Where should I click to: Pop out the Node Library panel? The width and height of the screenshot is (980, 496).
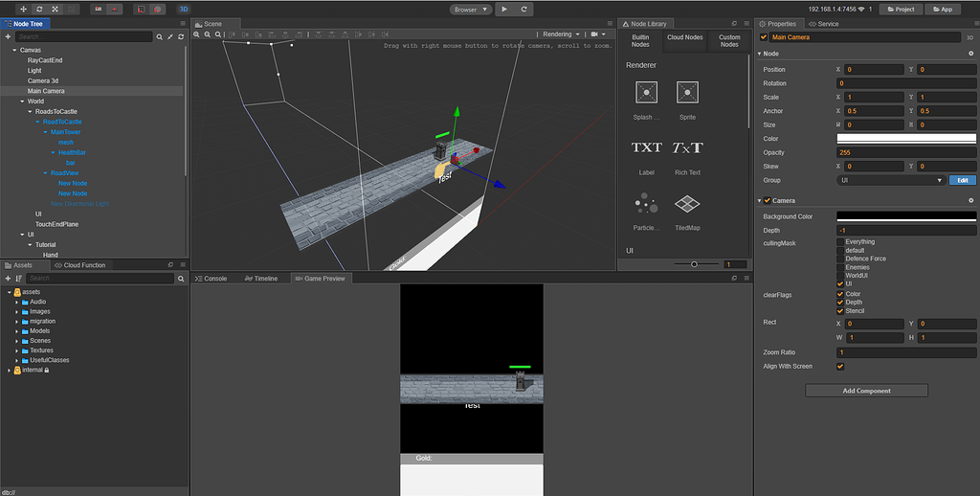point(734,24)
